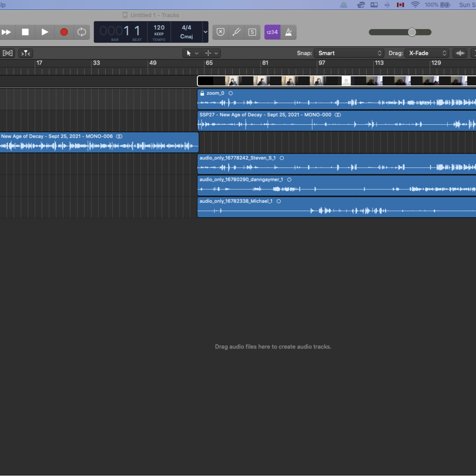The width and height of the screenshot is (476, 476).
Task: Toggle the purple Count-in 1234 button
Action: (272, 32)
